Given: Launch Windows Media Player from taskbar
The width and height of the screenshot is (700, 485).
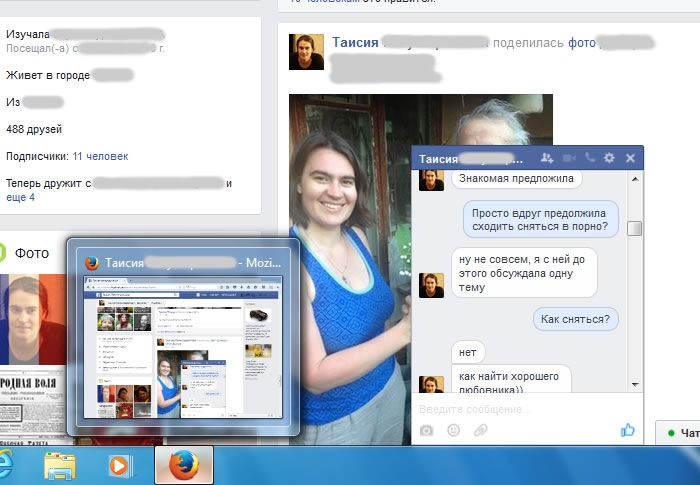Looking at the screenshot, I should [x=120, y=466].
